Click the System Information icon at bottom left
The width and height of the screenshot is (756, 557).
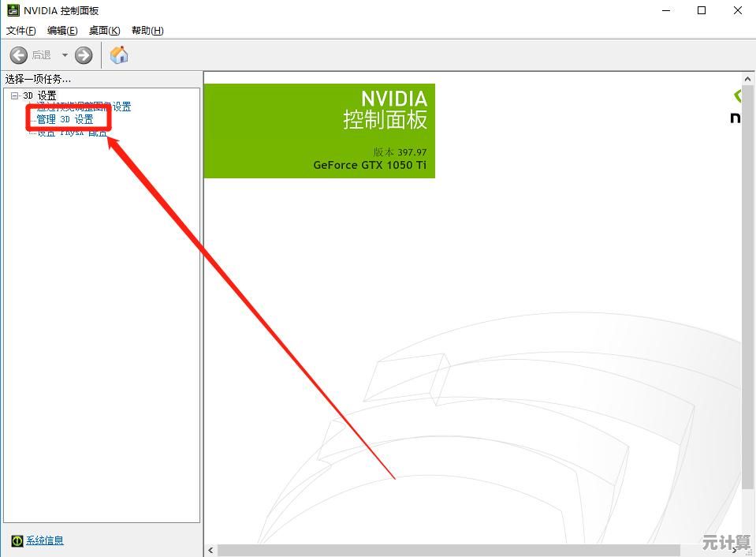17,541
